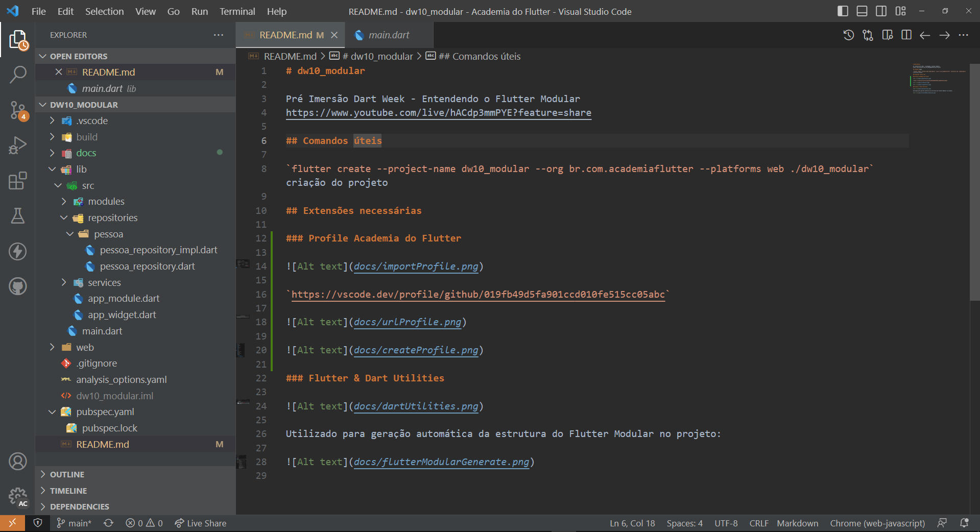Click the workspace trust shield icon

[38, 523]
